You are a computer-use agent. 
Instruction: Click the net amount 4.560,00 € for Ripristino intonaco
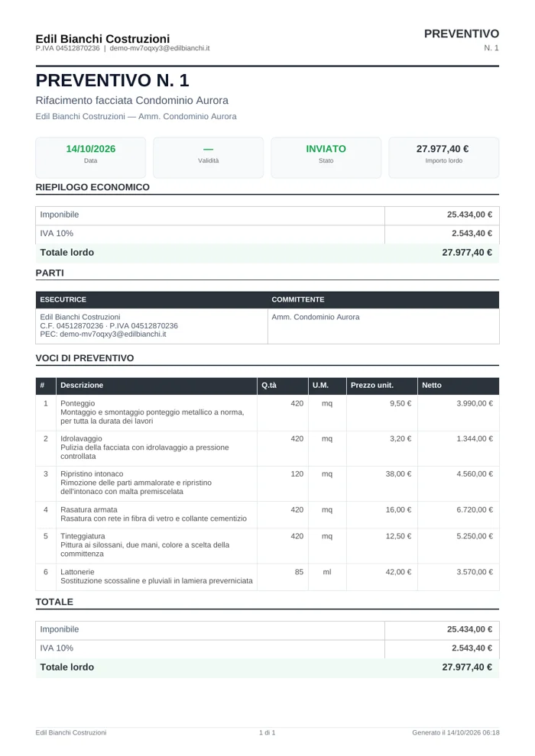click(475, 473)
